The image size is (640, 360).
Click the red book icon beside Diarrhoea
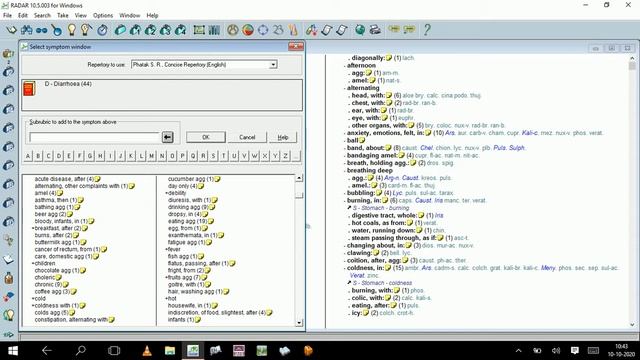click(x=29, y=89)
